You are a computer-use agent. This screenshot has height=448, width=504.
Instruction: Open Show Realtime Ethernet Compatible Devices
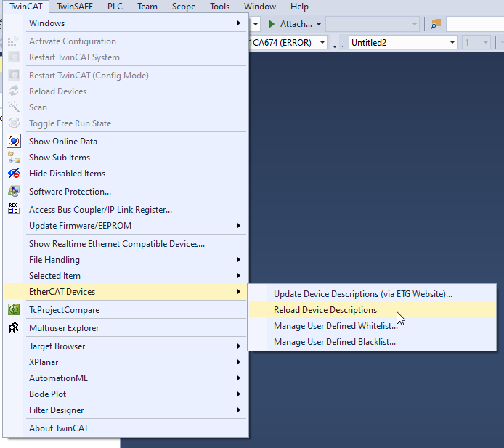pyautogui.click(x=126, y=243)
